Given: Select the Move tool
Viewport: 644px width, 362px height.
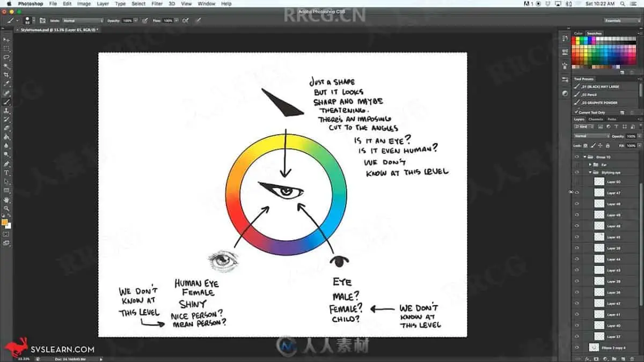Looking at the screenshot, I should tap(6, 40).
